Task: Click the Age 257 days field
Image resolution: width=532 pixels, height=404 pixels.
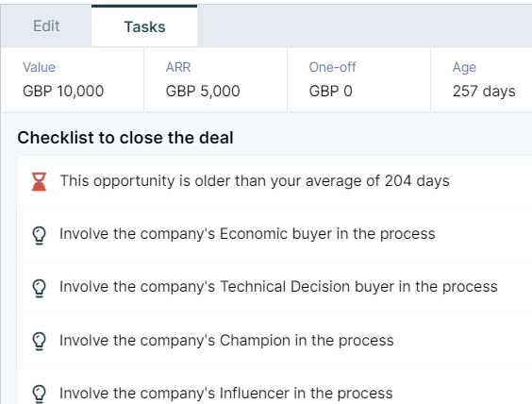Action: click(481, 79)
